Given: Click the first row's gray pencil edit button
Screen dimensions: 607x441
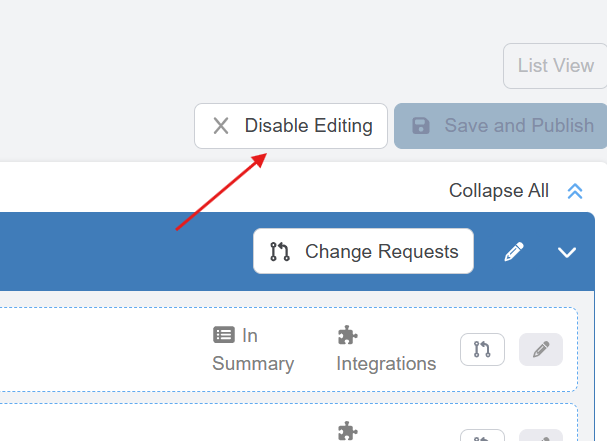Looking at the screenshot, I should click(x=541, y=349).
